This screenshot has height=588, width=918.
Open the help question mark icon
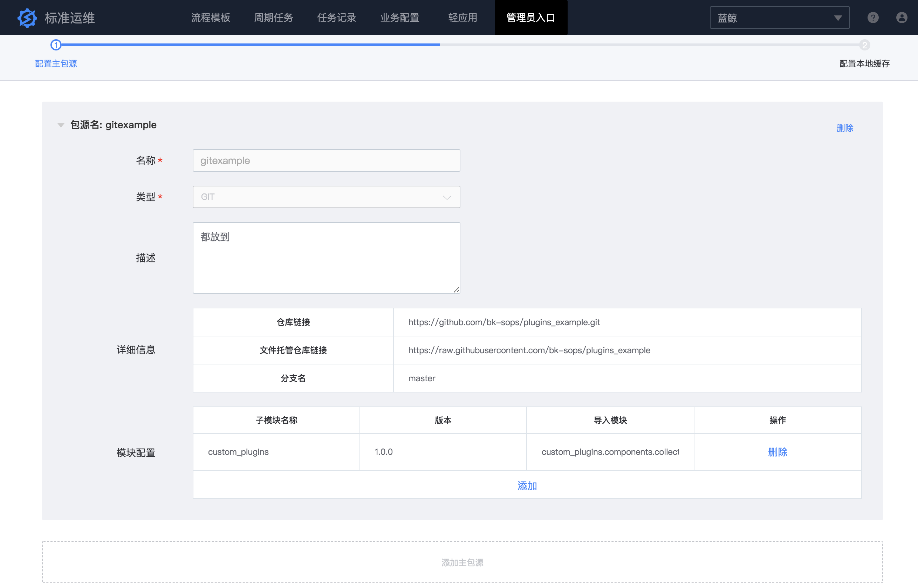873,18
